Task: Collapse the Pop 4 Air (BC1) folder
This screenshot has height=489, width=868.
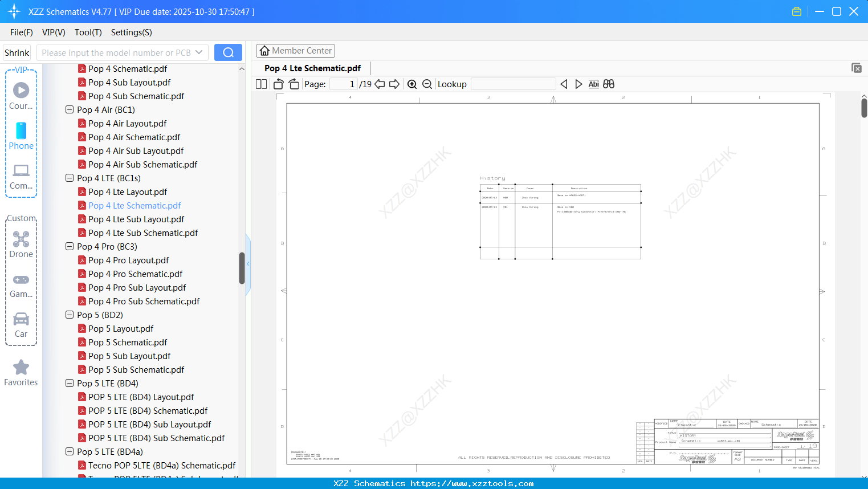Action: tap(69, 109)
